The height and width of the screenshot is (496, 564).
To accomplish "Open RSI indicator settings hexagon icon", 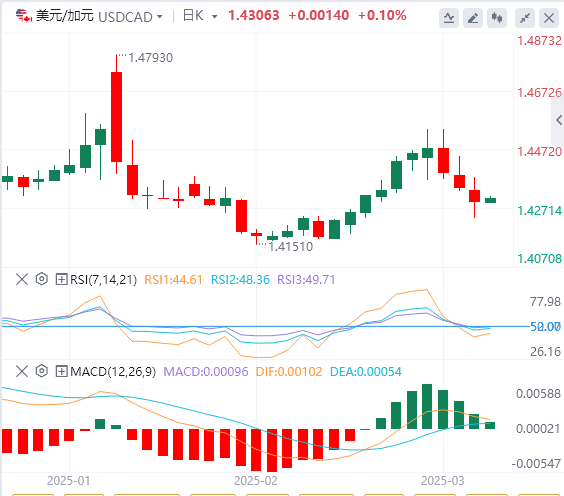I will (x=42, y=279).
